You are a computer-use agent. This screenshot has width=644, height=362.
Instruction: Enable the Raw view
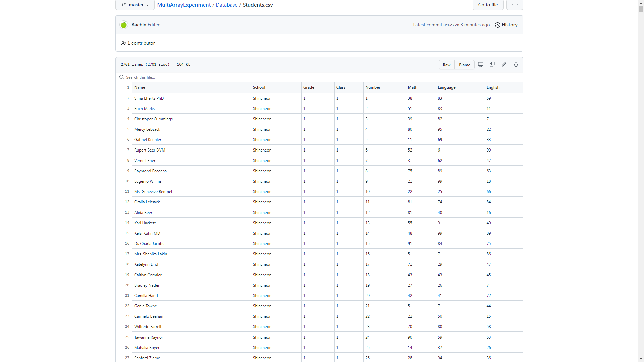click(x=446, y=65)
